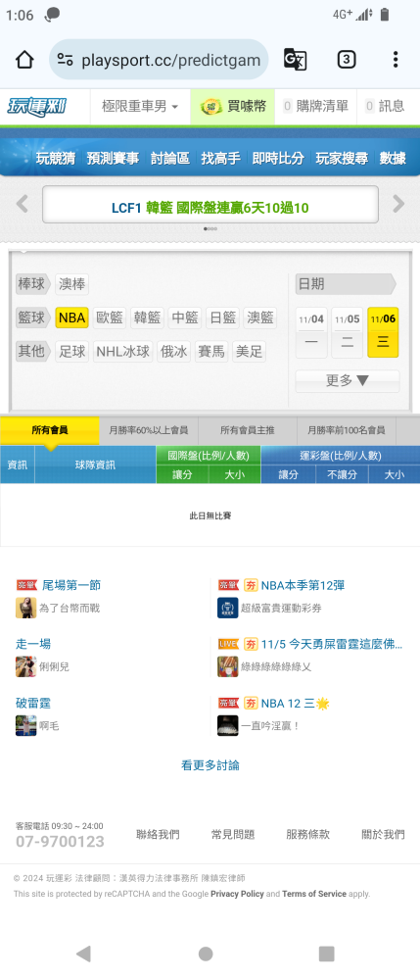Click the banner carousel pagination dots
Screen dimensions: 420x980
210,228
